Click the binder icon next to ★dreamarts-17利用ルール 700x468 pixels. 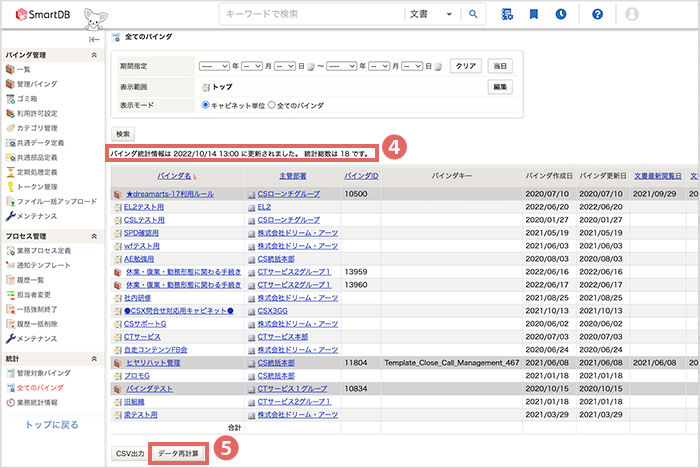pos(117,194)
